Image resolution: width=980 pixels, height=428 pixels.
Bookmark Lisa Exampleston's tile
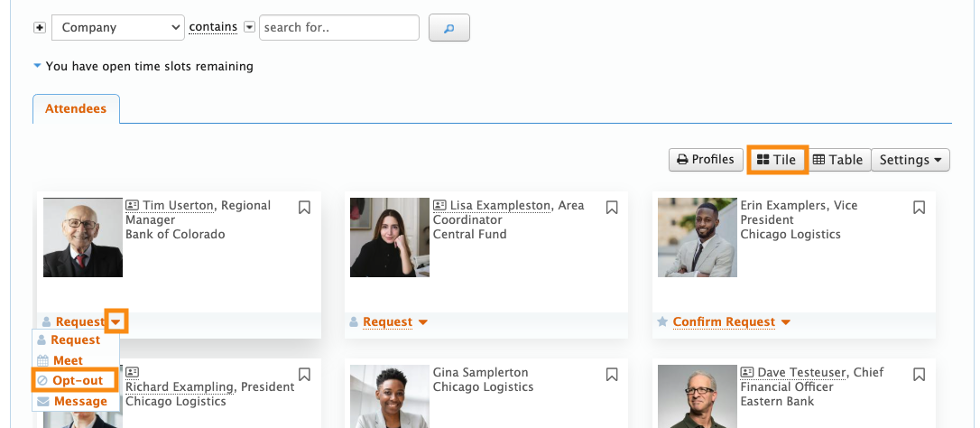[x=612, y=208]
